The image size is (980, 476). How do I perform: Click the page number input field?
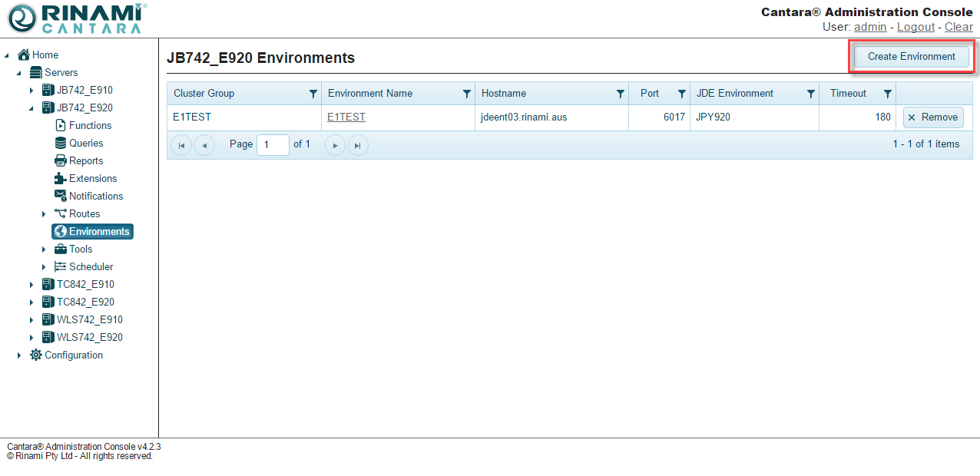click(x=272, y=145)
